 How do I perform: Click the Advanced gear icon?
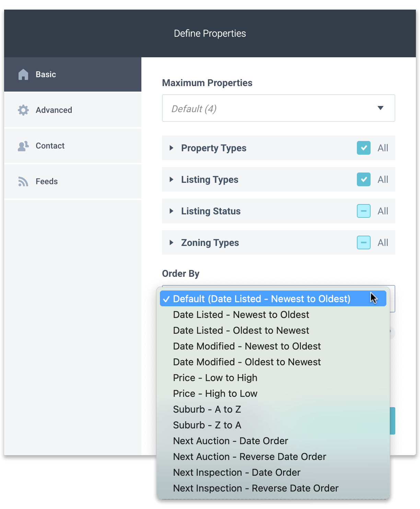[x=23, y=110]
